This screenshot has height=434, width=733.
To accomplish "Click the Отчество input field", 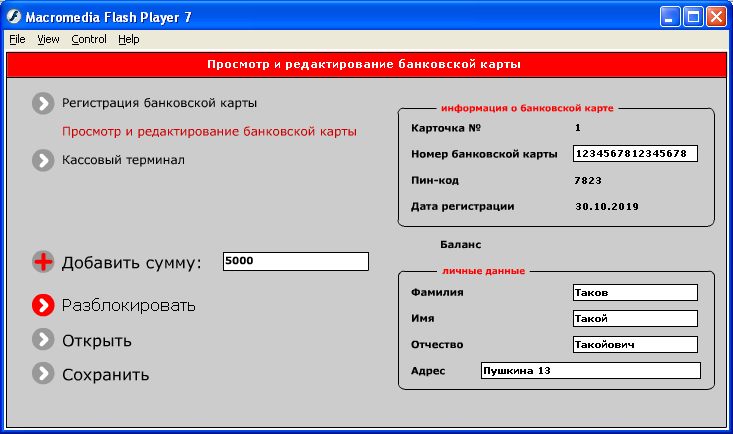I will pyautogui.click(x=635, y=345).
